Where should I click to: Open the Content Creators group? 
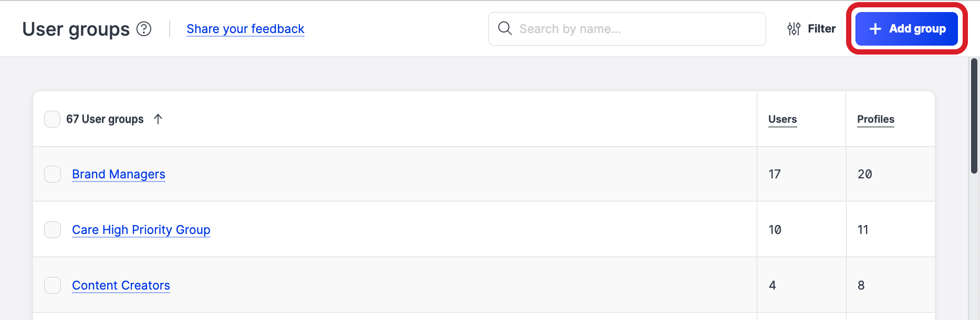(121, 285)
